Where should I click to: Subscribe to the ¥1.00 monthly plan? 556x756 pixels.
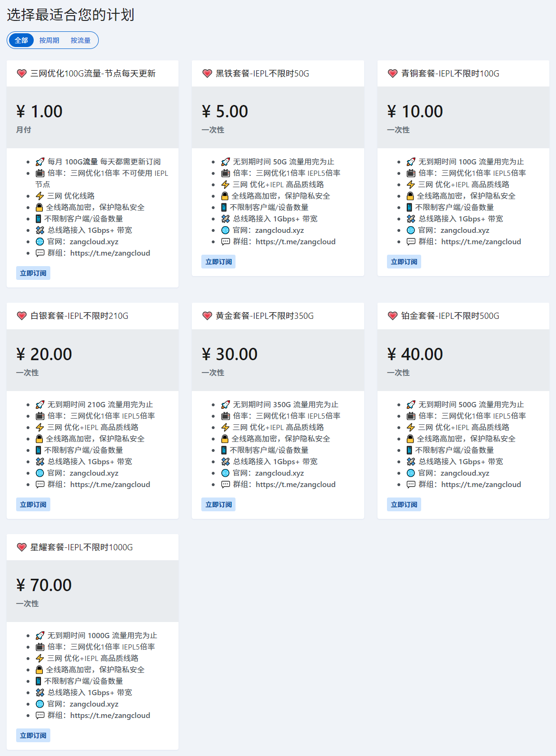pyautogui.click(x=33, y=273)
